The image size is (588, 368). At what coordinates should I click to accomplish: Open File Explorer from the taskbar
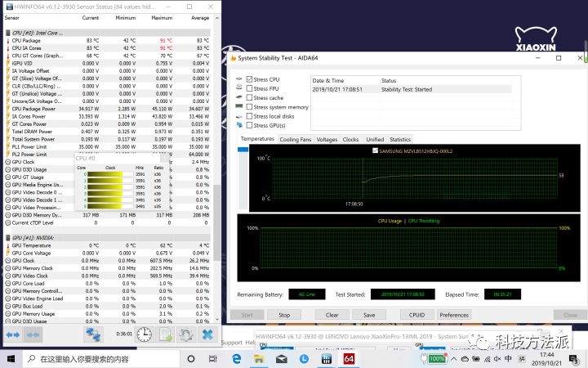pyautogui.click(x=259, y=359)
